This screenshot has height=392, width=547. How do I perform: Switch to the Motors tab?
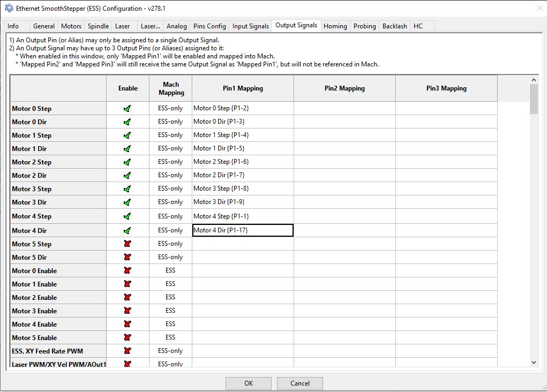click(71, 26)
